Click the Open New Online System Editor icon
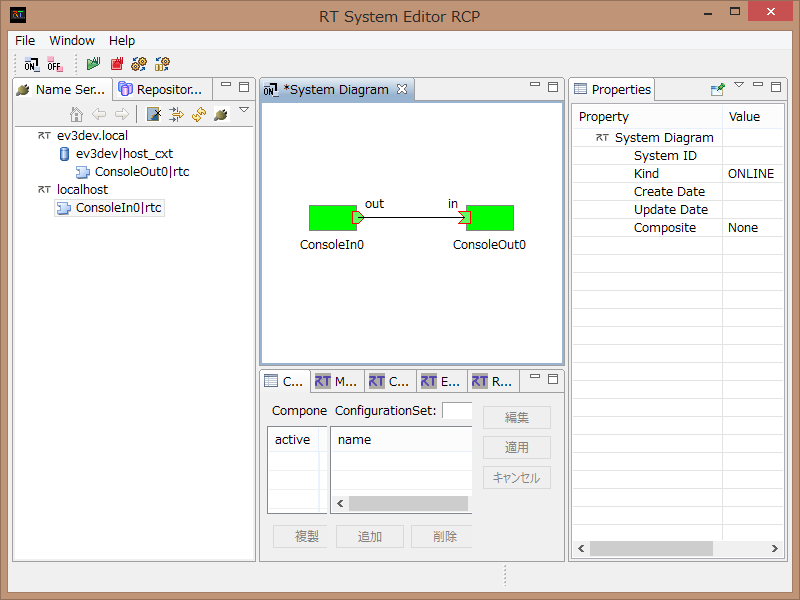The height and width of the screenshot is (600, 800). [32, 64]
